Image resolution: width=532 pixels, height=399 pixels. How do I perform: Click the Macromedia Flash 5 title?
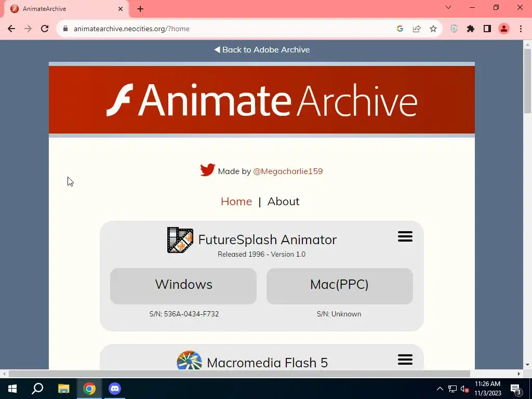(268, 363)
